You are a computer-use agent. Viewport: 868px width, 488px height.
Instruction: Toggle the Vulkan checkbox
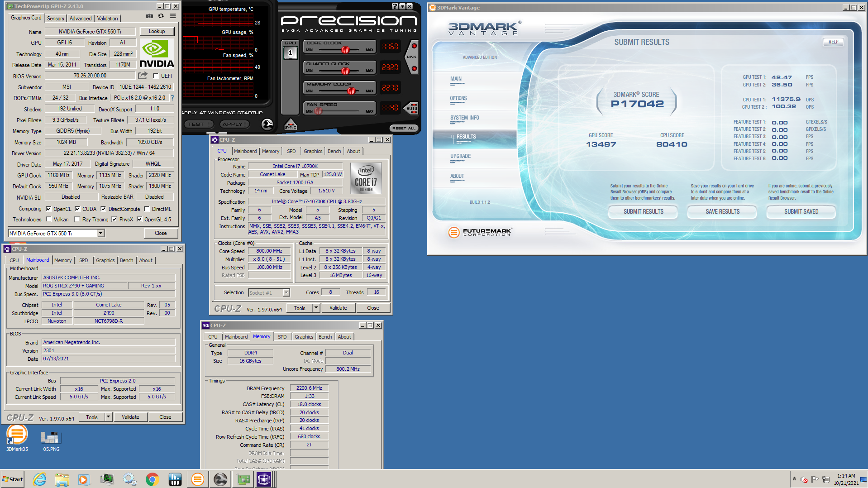pos(48,220)
